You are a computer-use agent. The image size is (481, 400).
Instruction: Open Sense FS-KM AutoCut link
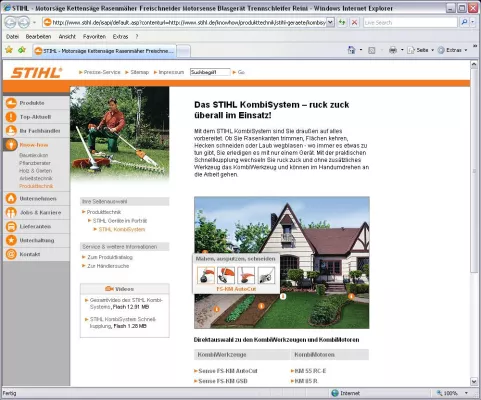[228, 371]
